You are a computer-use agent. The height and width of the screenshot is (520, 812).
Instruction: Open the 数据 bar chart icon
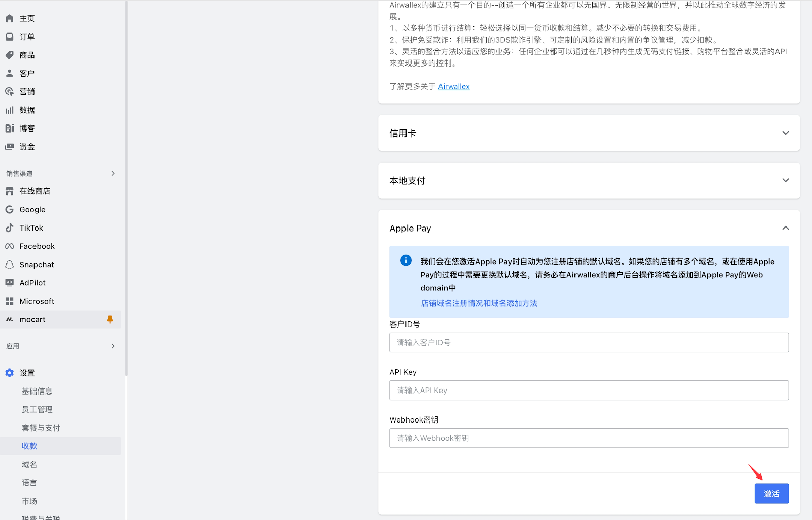(x=9, y=110)
